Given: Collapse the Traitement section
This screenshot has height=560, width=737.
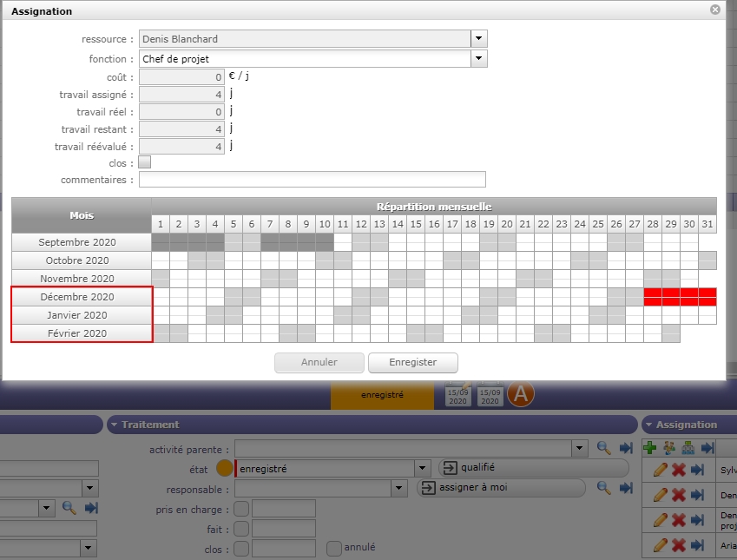Looking at the screenshot, I should [x=114, y=425].
